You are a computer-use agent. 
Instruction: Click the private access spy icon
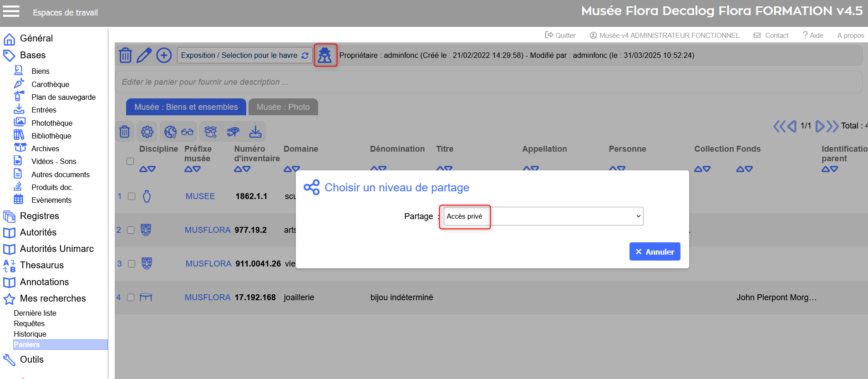(x=325, y=55)
